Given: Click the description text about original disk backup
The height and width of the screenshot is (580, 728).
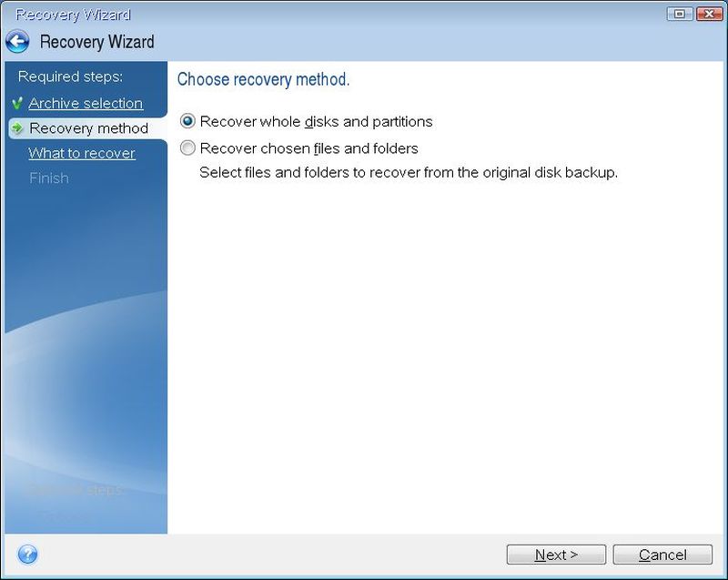Looking at the screenshot, I should click(408, 172).
